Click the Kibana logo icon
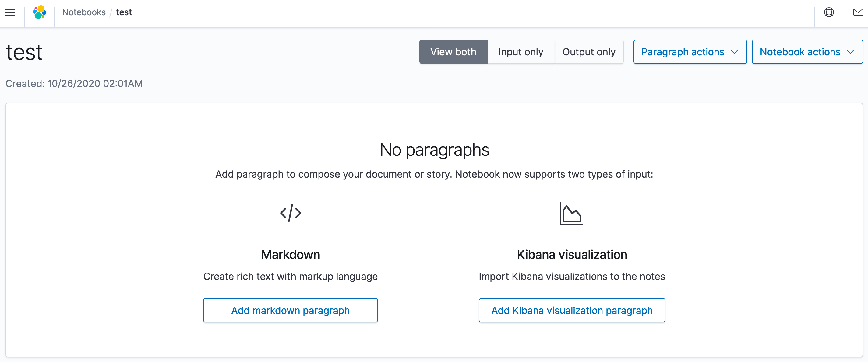The height and width of the screenshot is (362, 868). tap(39, 12)
